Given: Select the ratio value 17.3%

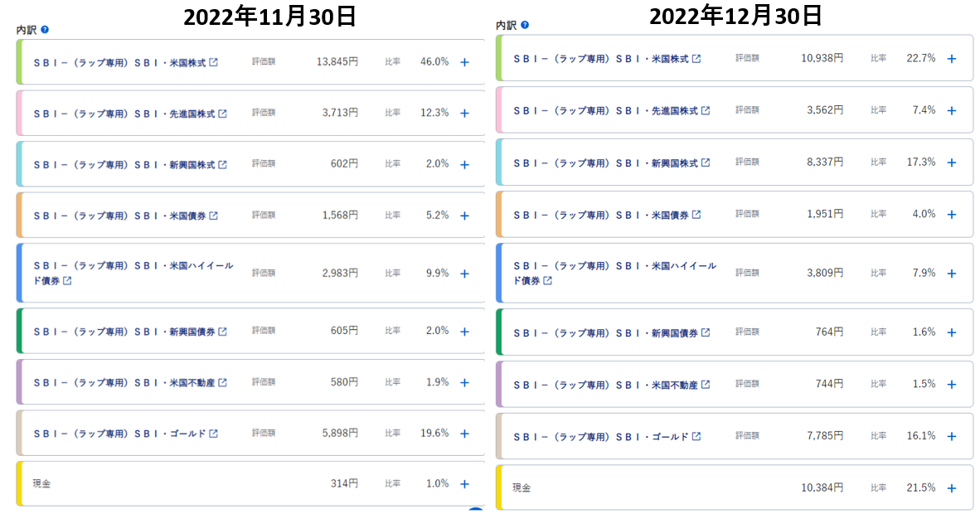Looking at the screenshot, I should pyautogui.click(x=921, y=162).
